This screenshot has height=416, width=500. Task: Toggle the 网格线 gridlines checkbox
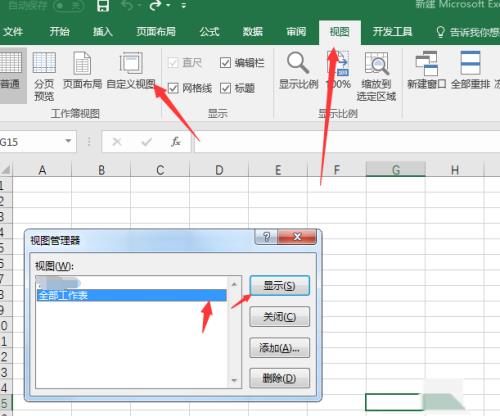point(173,88)
